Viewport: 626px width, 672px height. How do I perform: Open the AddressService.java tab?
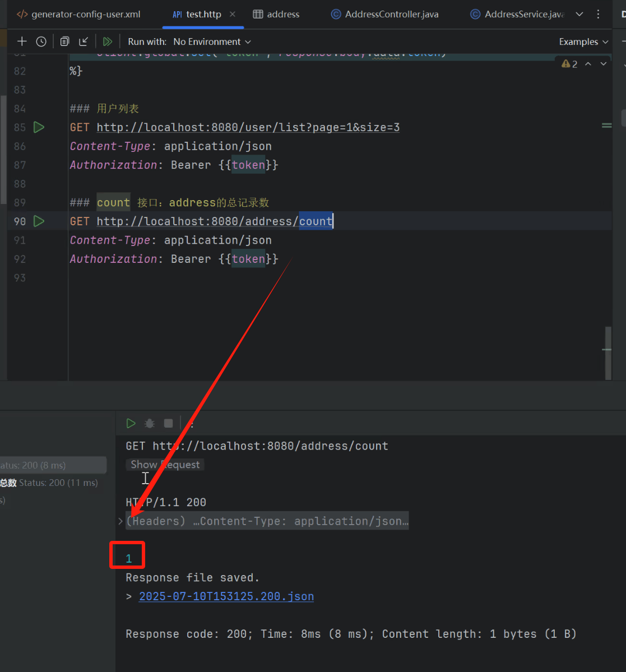(x=518, y=14)
